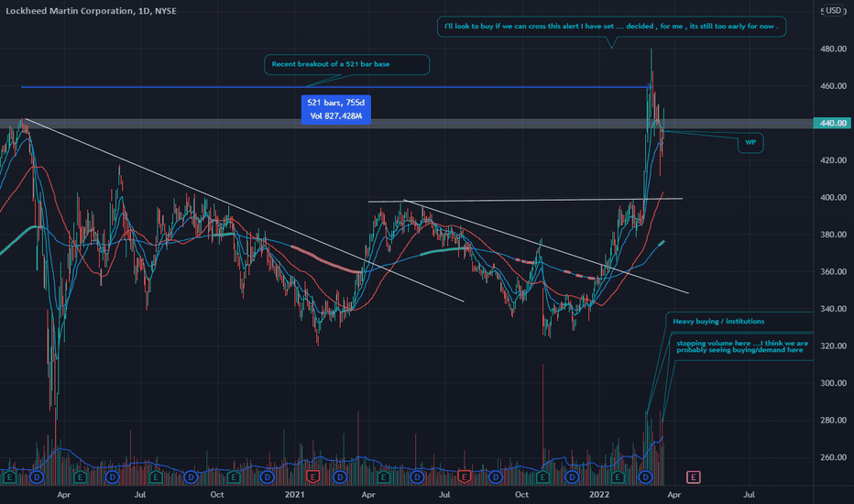Open the red earnings marker at July 2021
854x504 pixels.
click(x=464, y=477)
